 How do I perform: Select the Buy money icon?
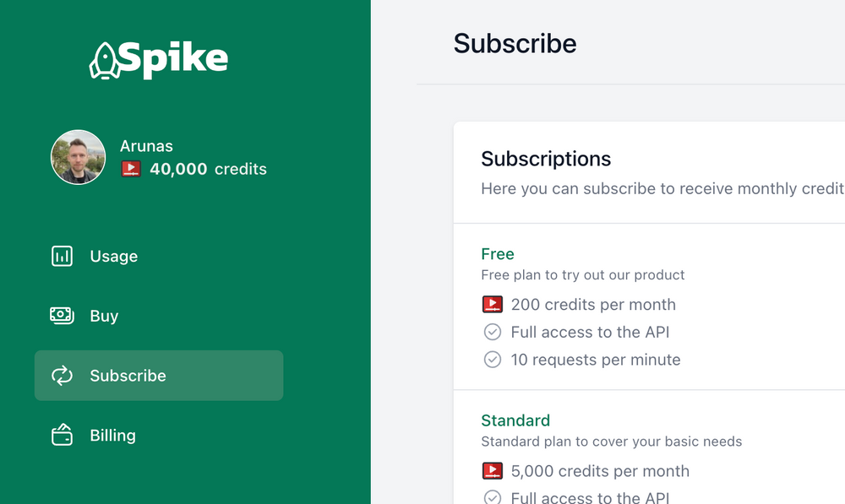point(62,316)
